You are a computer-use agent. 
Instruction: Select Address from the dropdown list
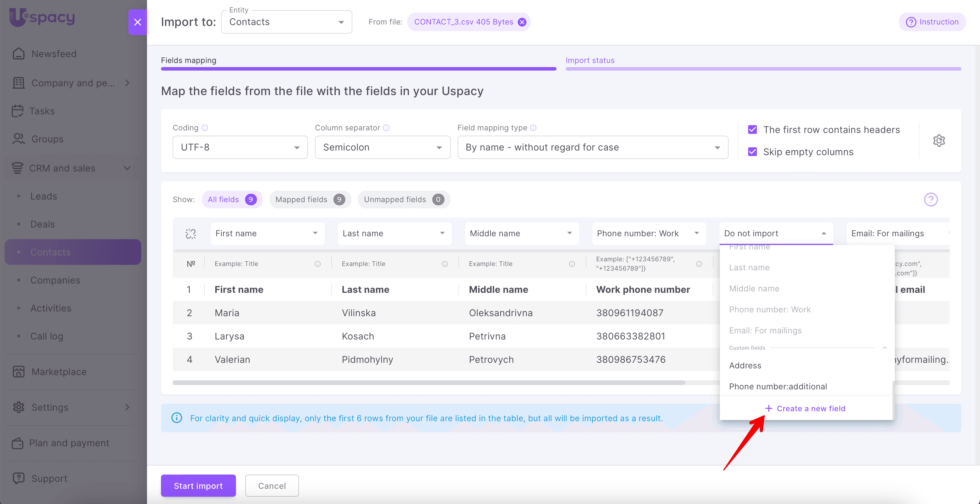(745, 365)
